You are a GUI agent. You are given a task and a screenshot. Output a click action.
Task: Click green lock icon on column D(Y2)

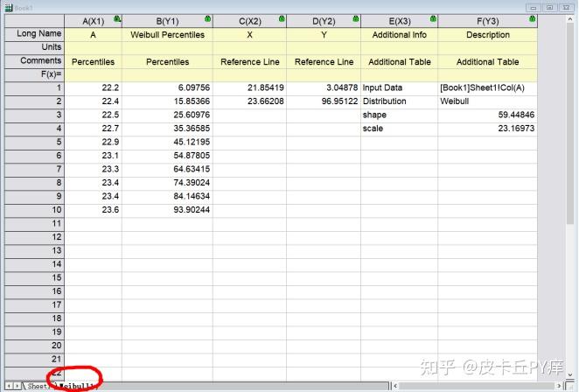356,18
